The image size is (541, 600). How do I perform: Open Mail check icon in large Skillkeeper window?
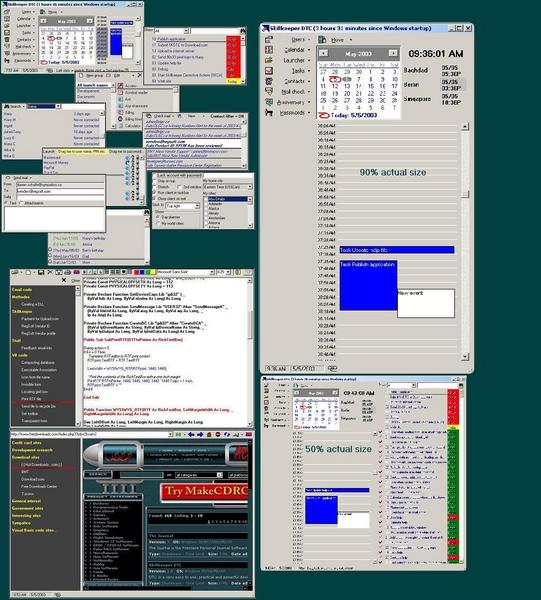pyautogui.click(x=269, y=91)
